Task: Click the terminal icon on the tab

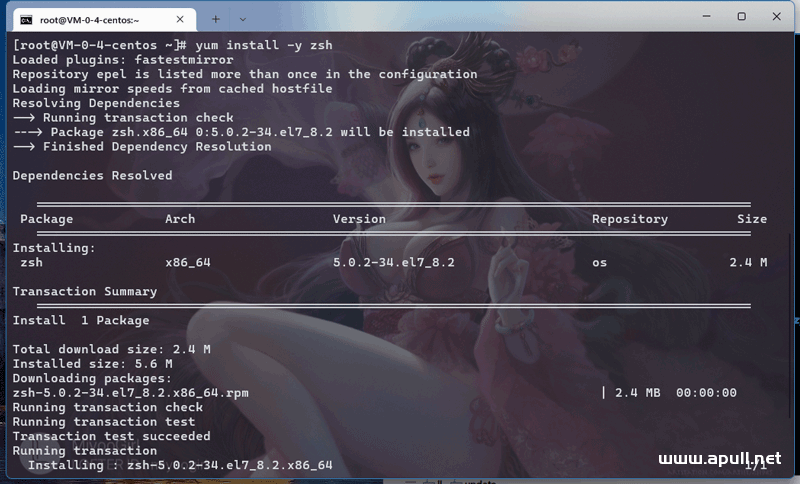Action: (26, 20)
